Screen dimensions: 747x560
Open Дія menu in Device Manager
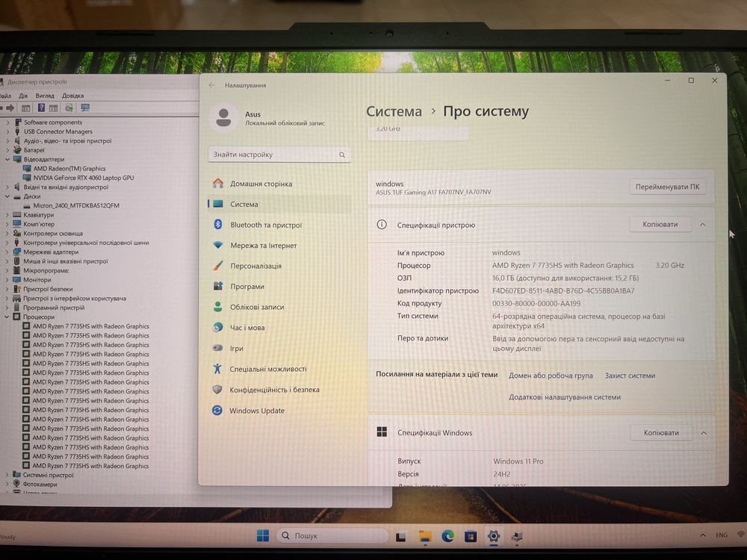coord(23,96)
